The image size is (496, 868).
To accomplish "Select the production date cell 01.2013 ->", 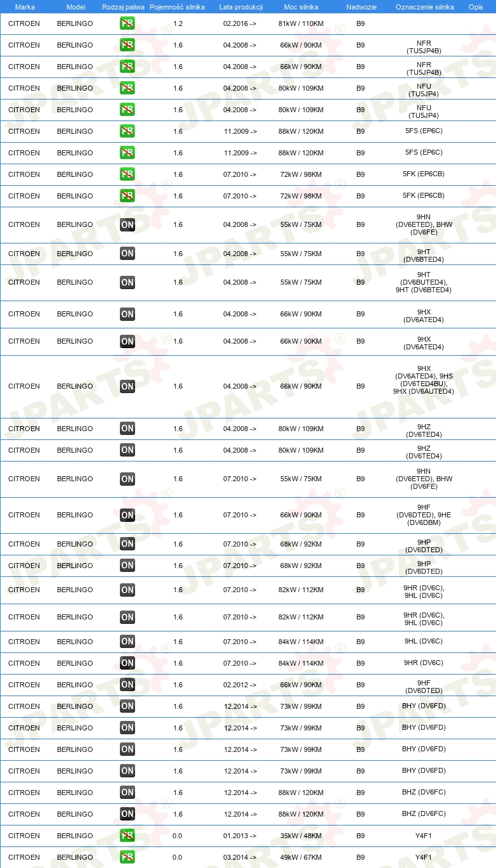I will coord(240,836).
